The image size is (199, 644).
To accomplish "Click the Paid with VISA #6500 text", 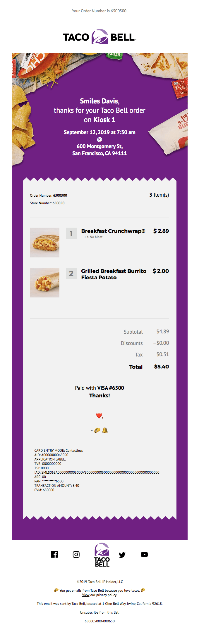I will pyautogui.click(x=99, y=388).
